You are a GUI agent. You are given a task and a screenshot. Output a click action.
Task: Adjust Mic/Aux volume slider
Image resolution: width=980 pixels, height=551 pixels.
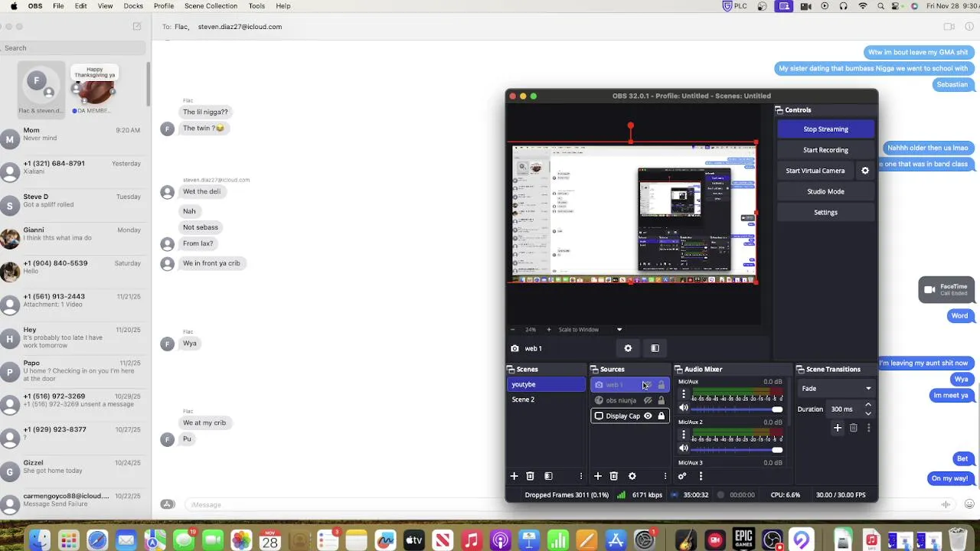(737, 409)
